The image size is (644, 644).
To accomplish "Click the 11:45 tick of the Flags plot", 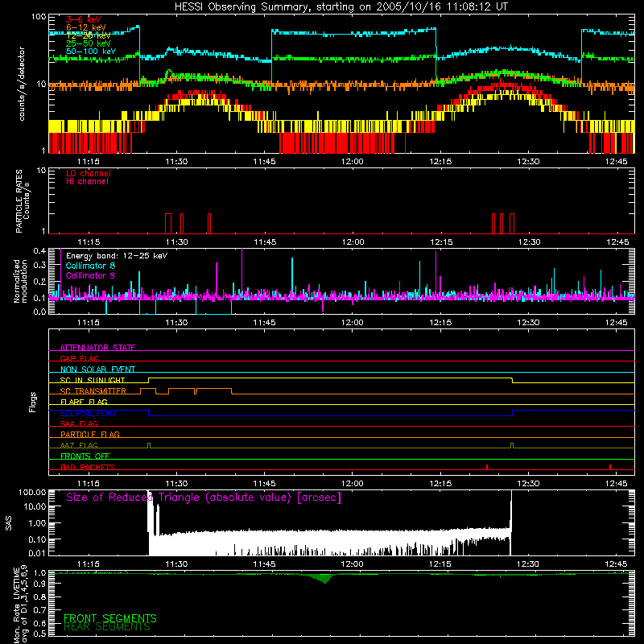I will (265, 484).
